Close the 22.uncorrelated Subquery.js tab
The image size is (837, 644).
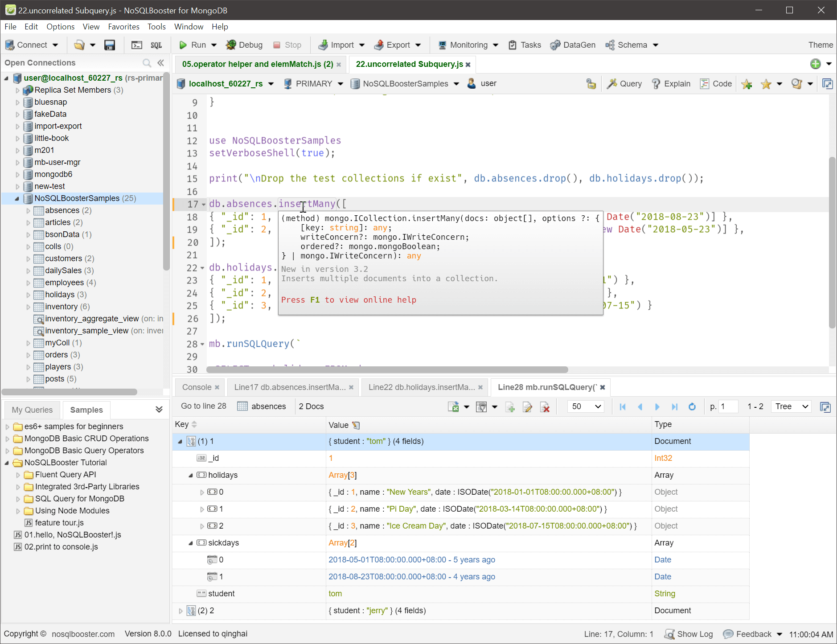click(x=468, y=65)
